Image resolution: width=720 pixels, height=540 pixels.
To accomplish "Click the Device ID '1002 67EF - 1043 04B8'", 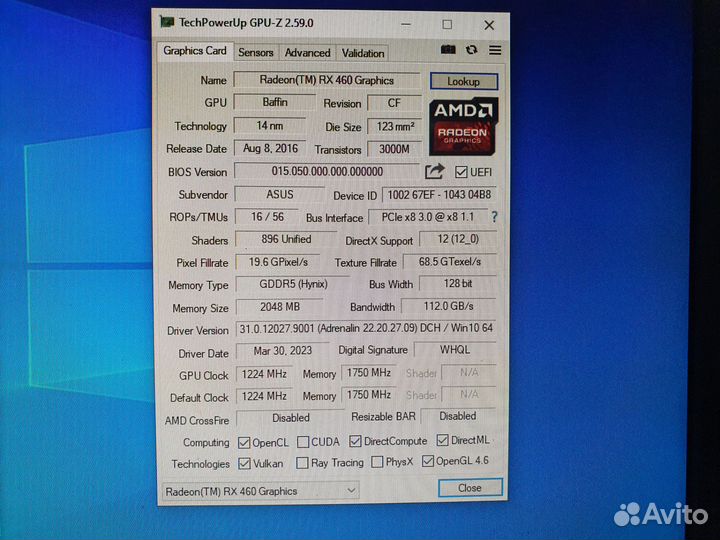I will click(439, 195).
